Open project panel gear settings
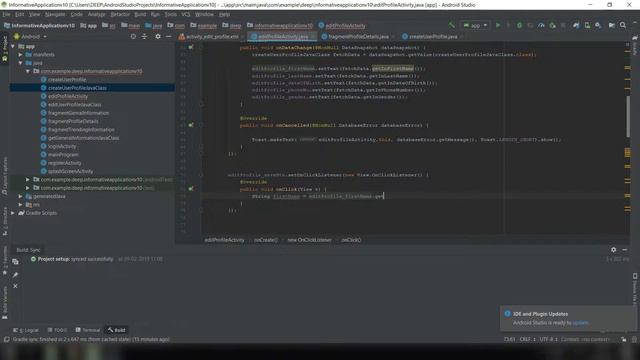 coord(158,36)
